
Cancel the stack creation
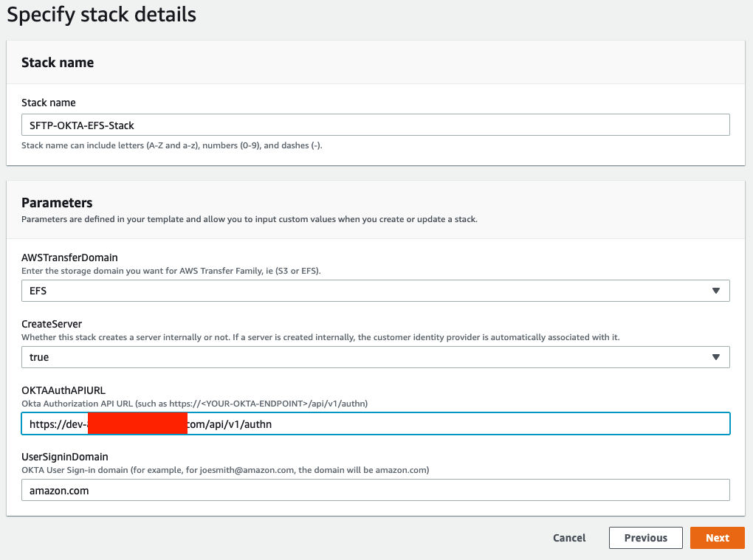tap(568, 538)
